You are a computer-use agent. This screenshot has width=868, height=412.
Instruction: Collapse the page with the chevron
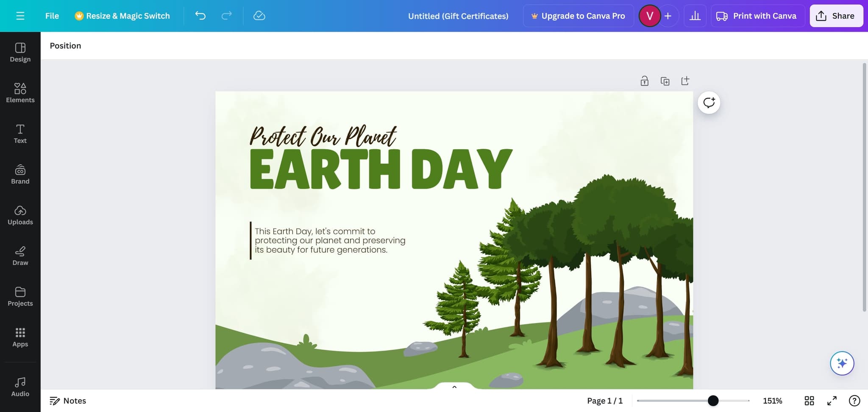coord(454,386)
